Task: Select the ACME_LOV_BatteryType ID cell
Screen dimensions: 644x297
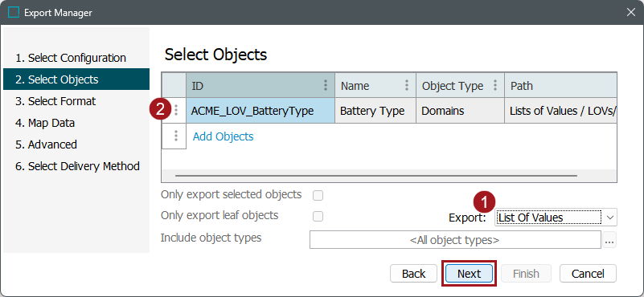Action: [x=260, y=110]
